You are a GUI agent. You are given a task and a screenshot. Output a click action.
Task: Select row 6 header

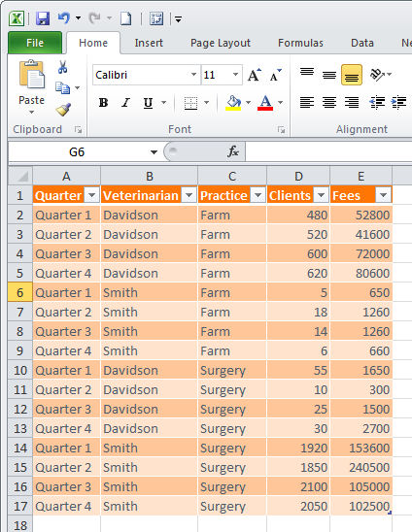[20, 292]
